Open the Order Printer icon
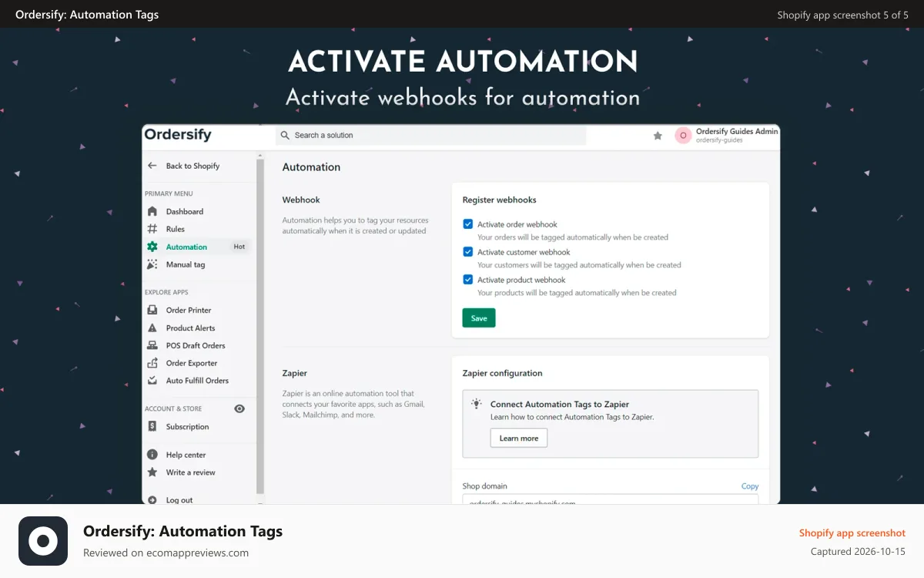The image size is (924, 578). (152, 310)
